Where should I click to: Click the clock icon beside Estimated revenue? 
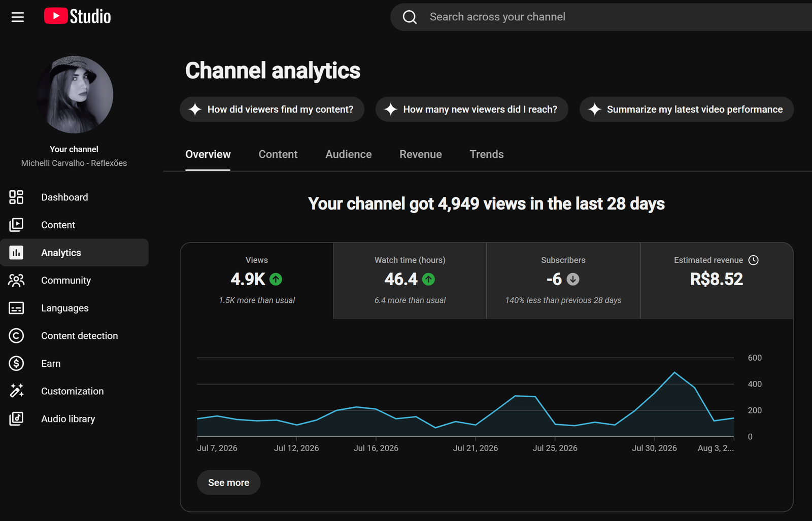pyautogui.click(x=754, y=260)
